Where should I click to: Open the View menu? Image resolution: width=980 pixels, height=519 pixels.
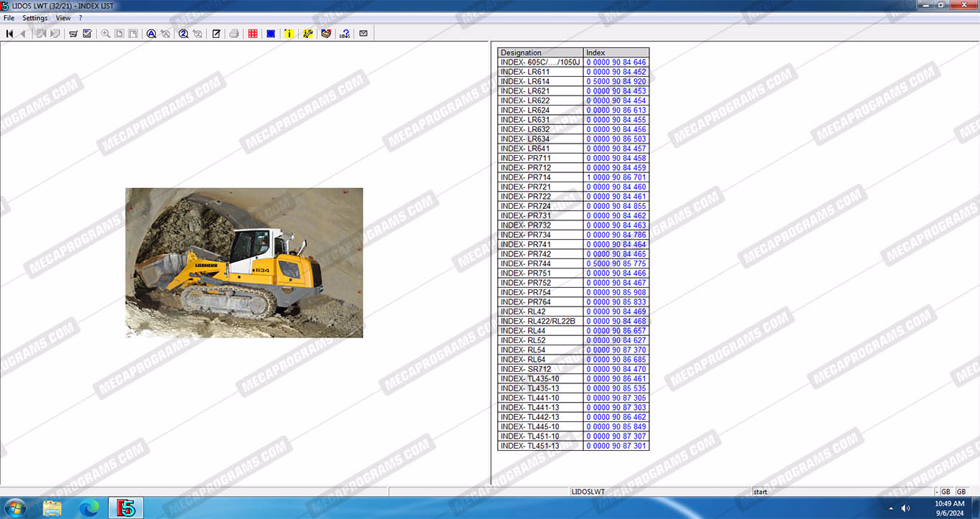63,18
